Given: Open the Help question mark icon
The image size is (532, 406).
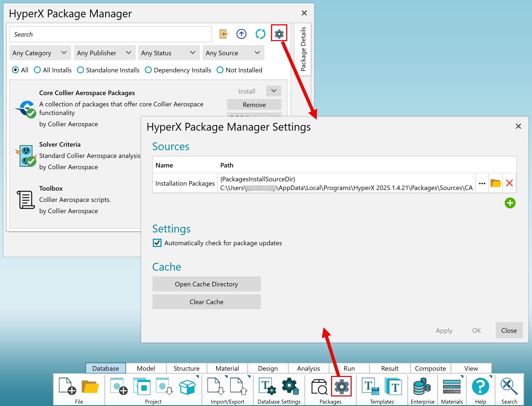Looking at the screenshot, I should click(480, 386).
